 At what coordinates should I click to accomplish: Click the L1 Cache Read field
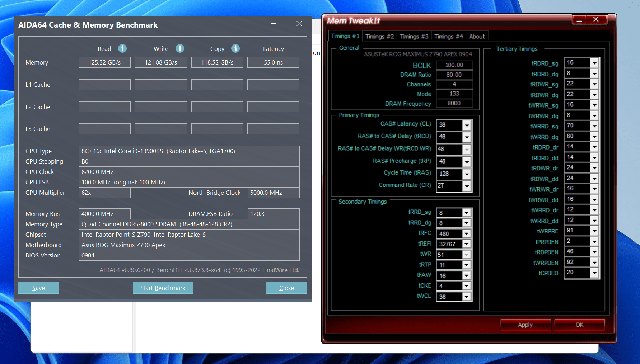tap(104, 85)
